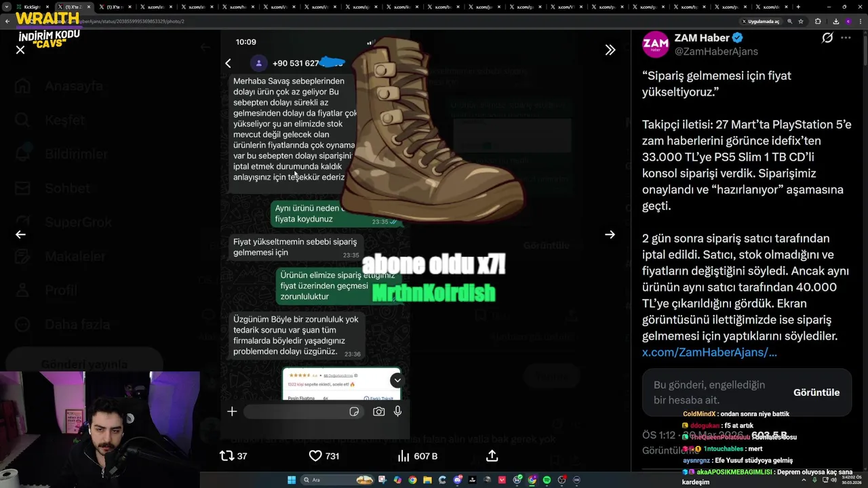Open the tab search dropdown at top left

click(x=6, y=7)
